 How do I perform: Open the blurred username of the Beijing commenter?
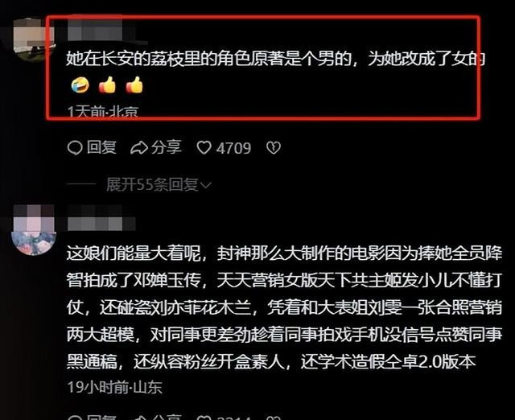coord(95,30)
